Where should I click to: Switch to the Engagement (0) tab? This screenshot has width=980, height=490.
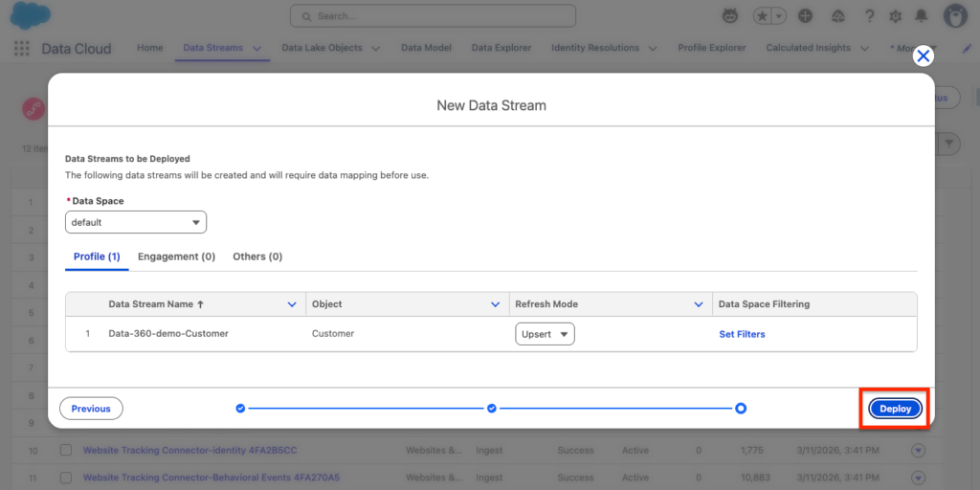176,256
